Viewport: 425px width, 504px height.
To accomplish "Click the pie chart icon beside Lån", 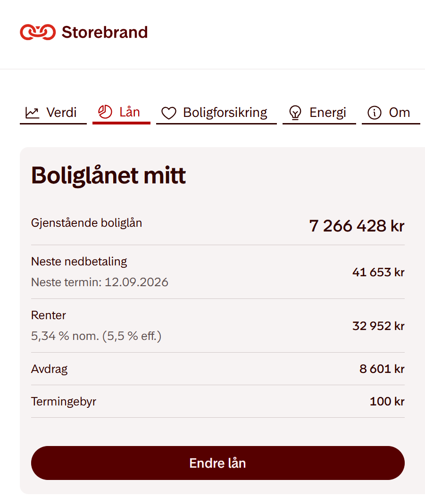I will 105,112.
